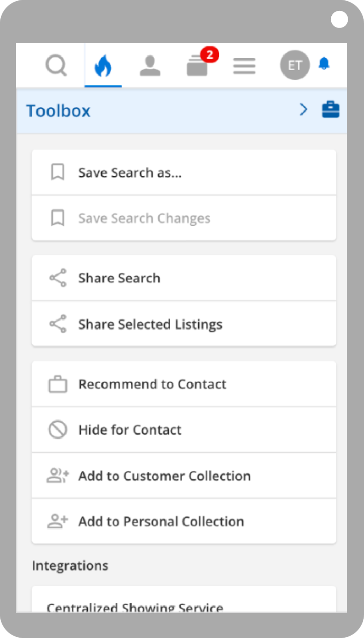
Task: Open the contacts person icon
Action: pyautogui.click(x=150, y=65)
